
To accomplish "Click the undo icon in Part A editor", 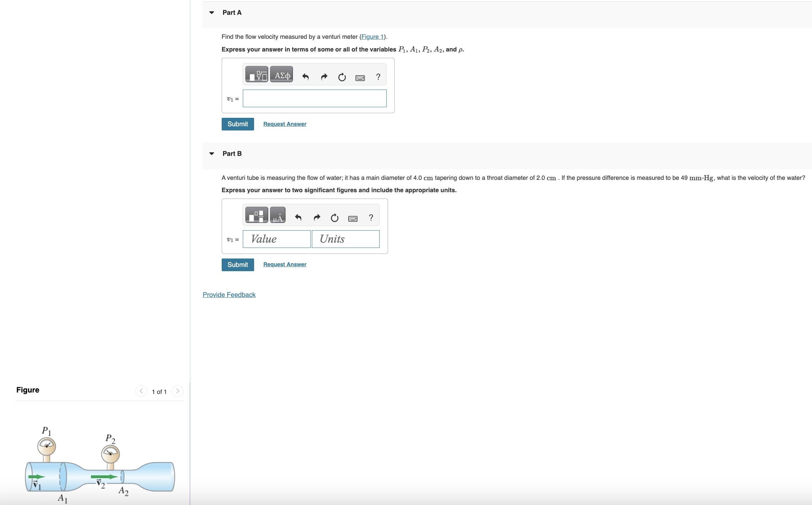I will [x=305, y=77].
